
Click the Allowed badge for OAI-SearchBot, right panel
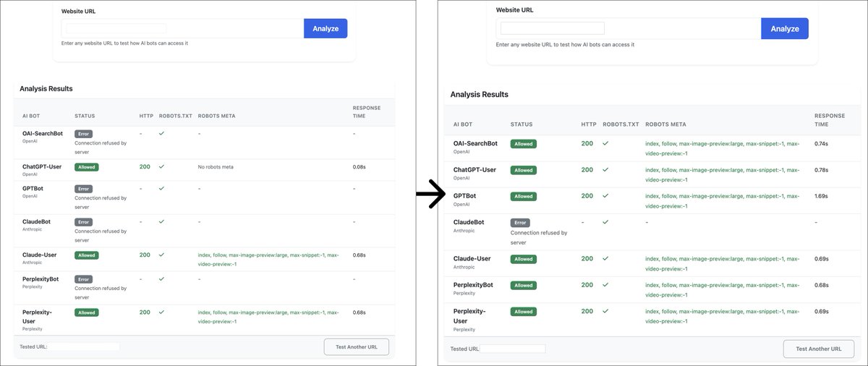[x=523, y=144]
